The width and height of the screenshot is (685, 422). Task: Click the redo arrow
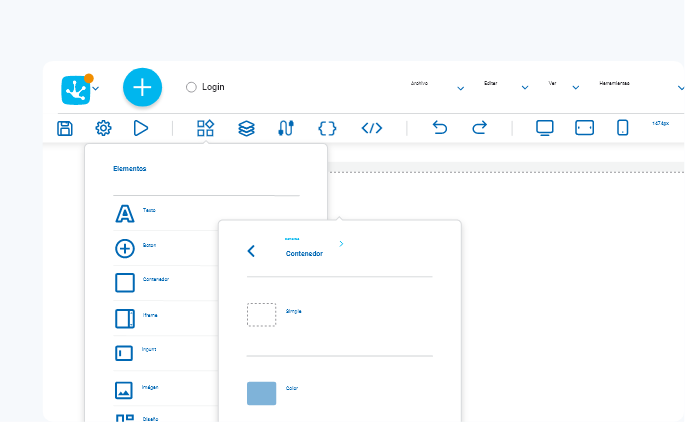480,128
